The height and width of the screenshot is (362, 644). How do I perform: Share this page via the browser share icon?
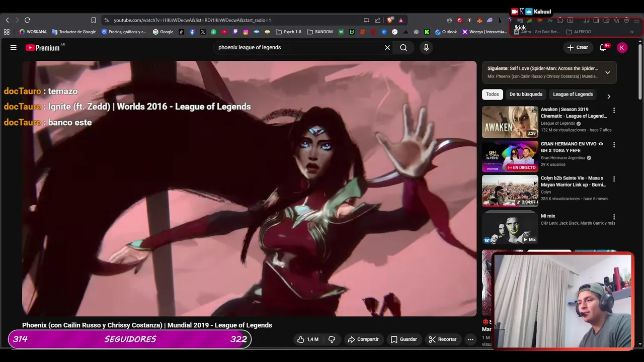tap(377, 20)
